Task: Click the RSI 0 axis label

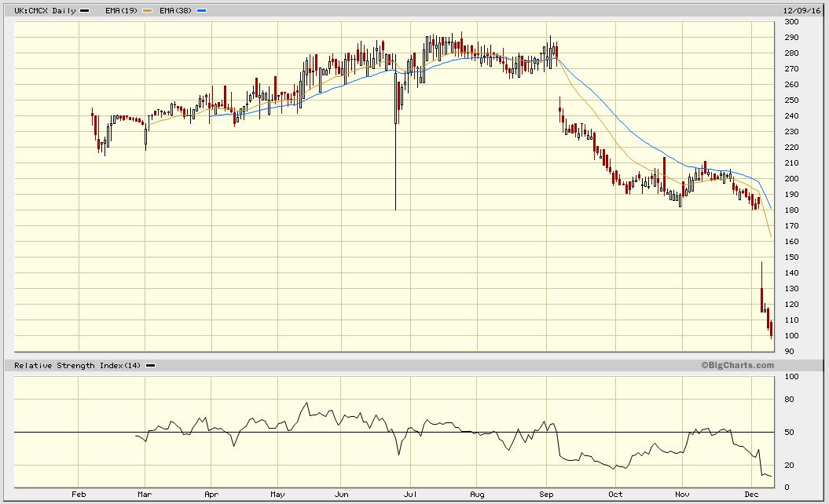Action: 787,487
